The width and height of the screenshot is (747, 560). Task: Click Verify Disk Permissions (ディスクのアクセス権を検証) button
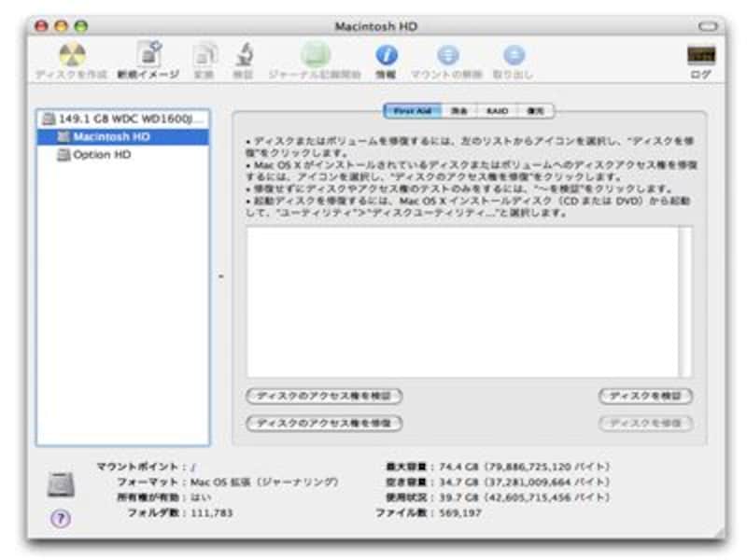tap(324, 396)
